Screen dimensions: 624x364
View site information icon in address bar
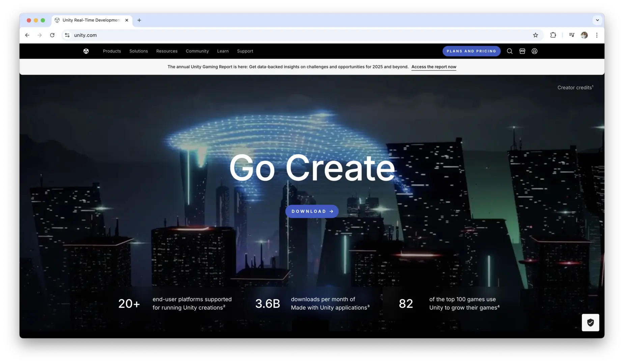pyautogui.click(x=67, y=35)
